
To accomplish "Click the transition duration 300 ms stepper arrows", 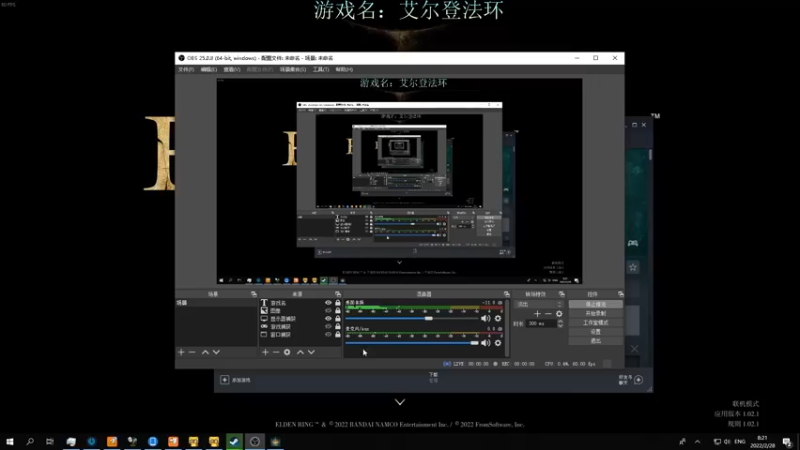I will (560, 323).
